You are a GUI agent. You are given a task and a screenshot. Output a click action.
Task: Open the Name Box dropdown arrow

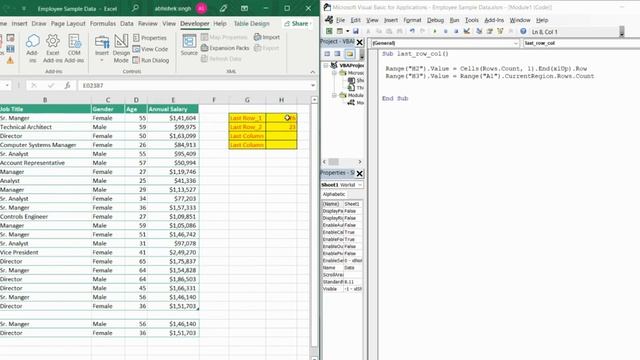pyautogui.click(x=7, y=85)
